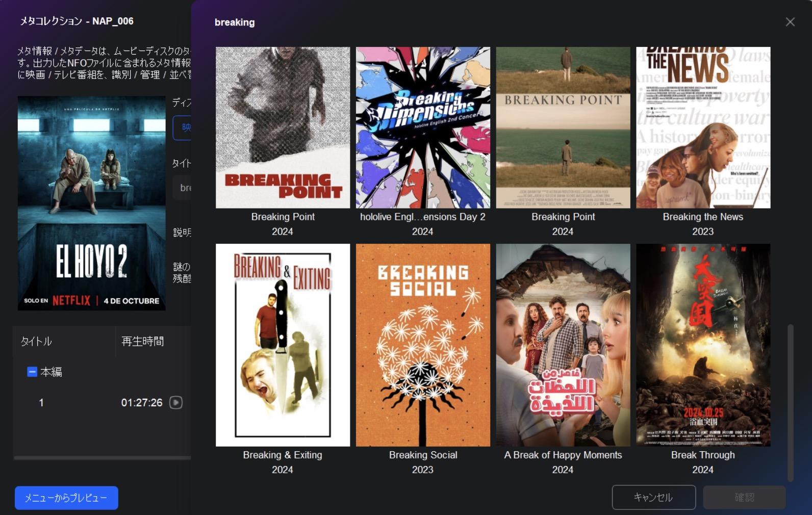The image size is (812, 515).
Task: Choose the Breaking Social orange poster
Action: coord(423,345)
